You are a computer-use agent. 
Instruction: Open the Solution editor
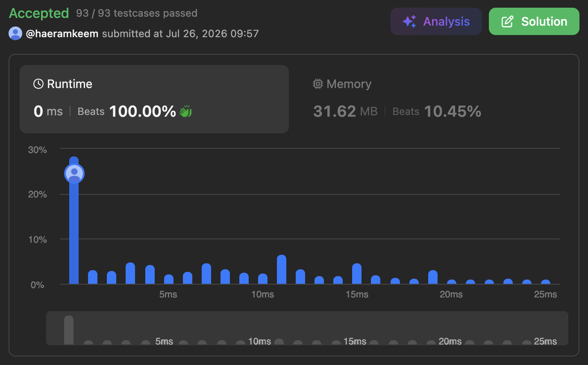click(534, 21)
